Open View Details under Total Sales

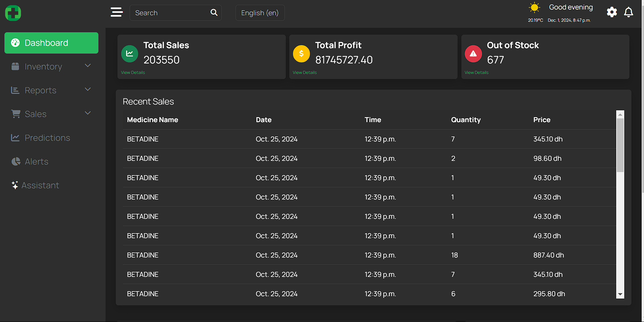click(133, 73)
